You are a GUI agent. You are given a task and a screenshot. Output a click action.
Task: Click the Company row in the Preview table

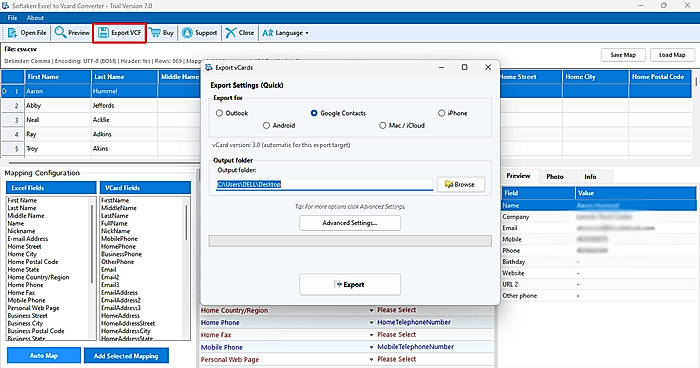click(599, 217)
